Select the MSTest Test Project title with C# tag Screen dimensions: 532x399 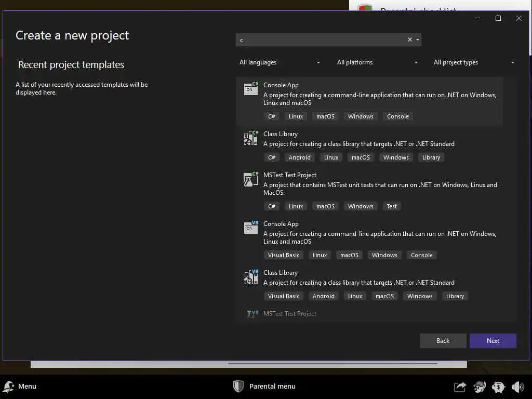tap(289, 175)
